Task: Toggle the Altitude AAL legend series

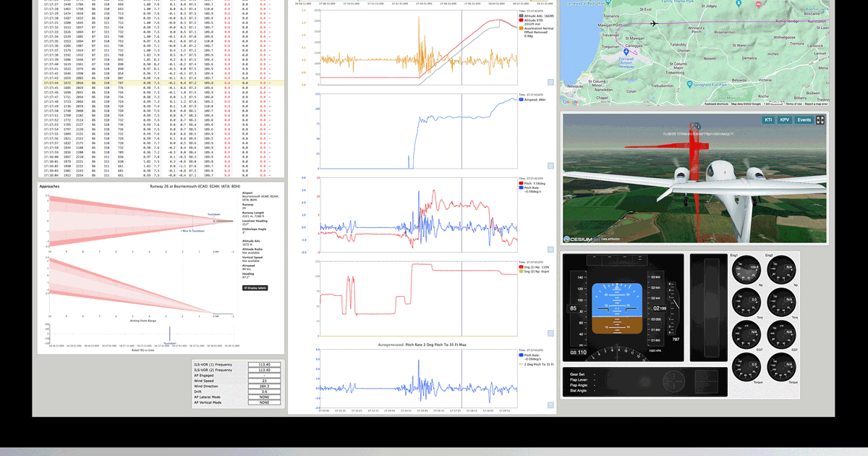Action: (x=537, y=15)
